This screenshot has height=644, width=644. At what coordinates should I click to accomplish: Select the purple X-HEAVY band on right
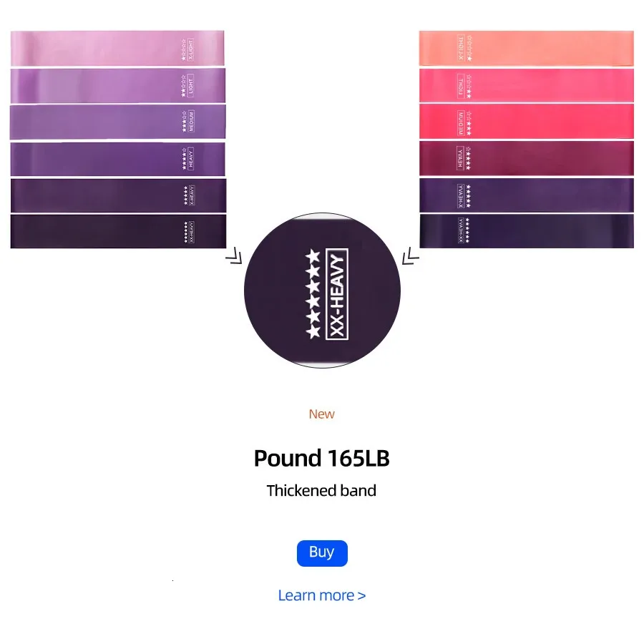[527, 195]
